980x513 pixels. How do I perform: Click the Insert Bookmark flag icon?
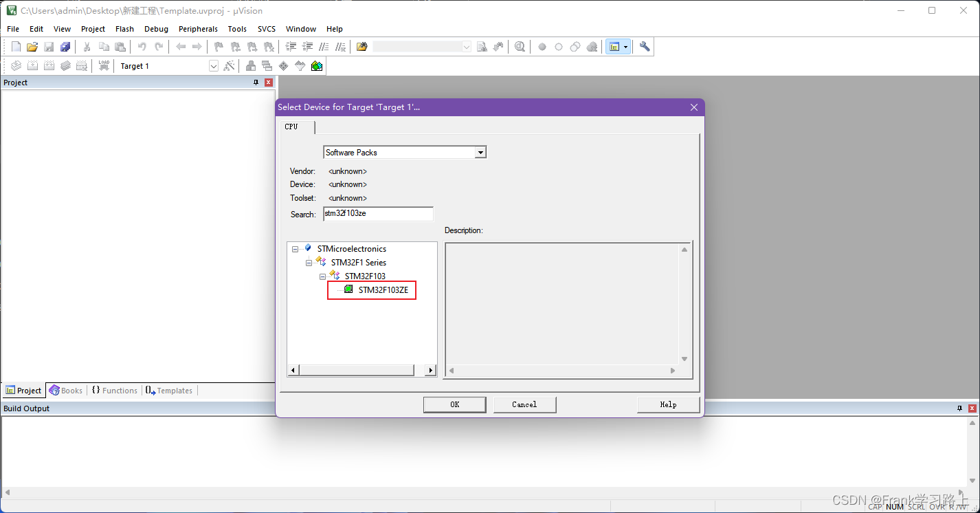(219, 47)
